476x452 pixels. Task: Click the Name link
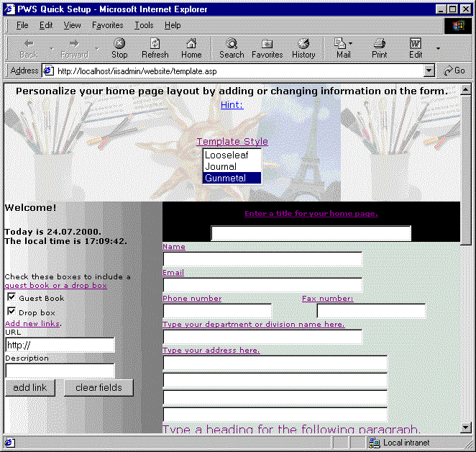point(174,247)
